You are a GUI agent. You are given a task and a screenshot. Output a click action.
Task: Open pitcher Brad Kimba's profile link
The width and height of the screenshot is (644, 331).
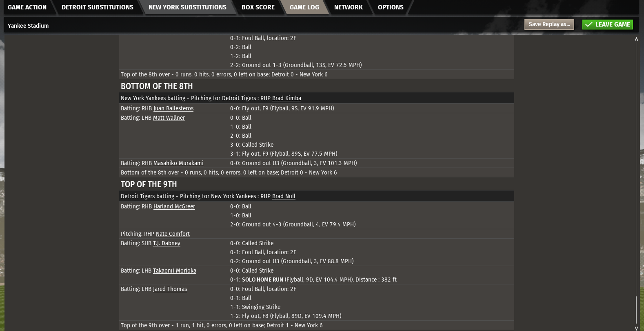(286, 98)
